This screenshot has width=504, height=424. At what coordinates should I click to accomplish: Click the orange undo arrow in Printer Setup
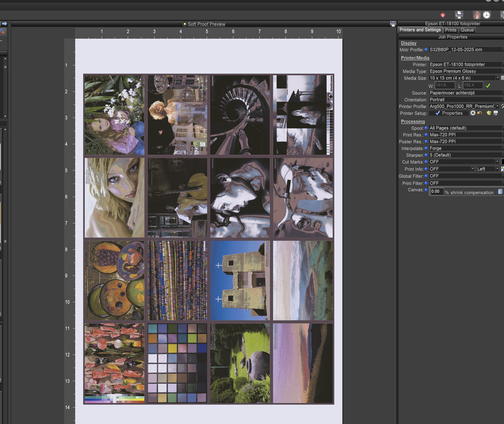coord(480,113)
